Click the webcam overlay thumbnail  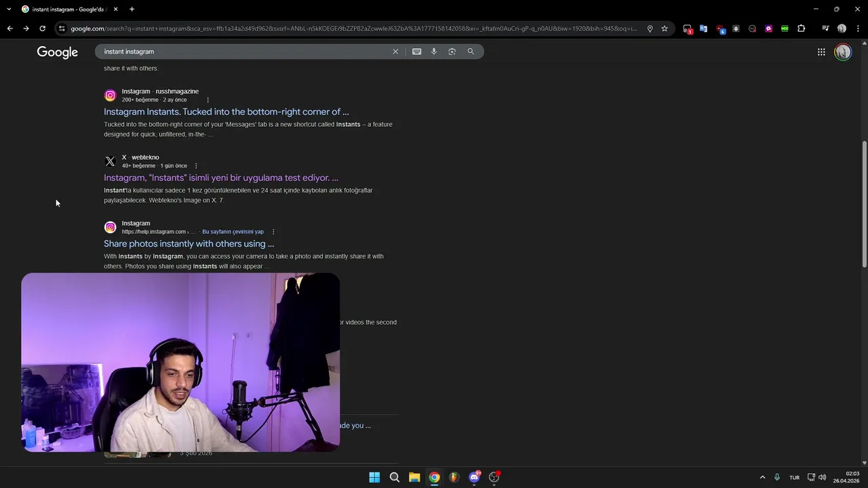180,362
